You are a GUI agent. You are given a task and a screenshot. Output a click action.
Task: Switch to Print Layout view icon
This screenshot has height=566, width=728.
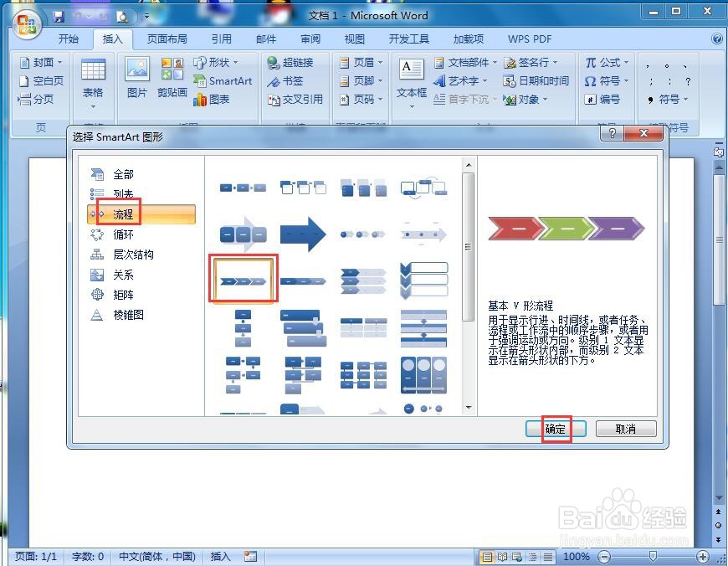click(x=486, y=556)
